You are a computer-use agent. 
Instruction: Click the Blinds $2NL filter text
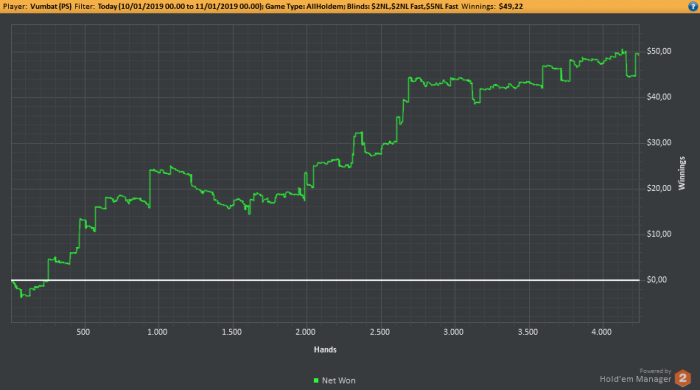click(x=402, y=6)
